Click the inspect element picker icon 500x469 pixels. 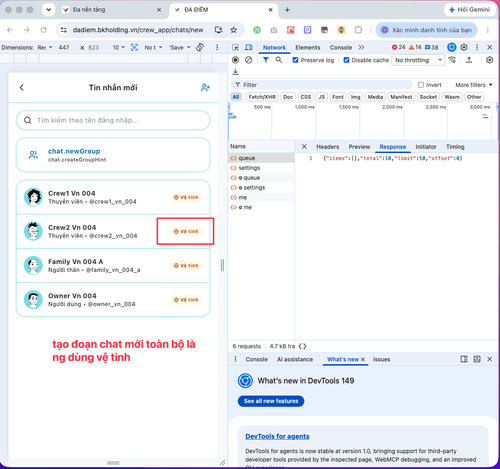coord(235,47)
